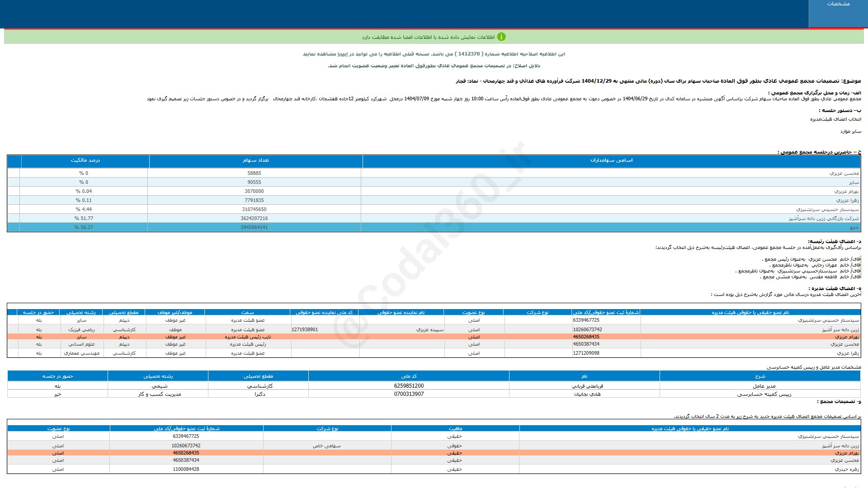Select the رییس کمیته حسابرسی row
The width and height of the screenshot is (868, 488).
click(764, 394)
